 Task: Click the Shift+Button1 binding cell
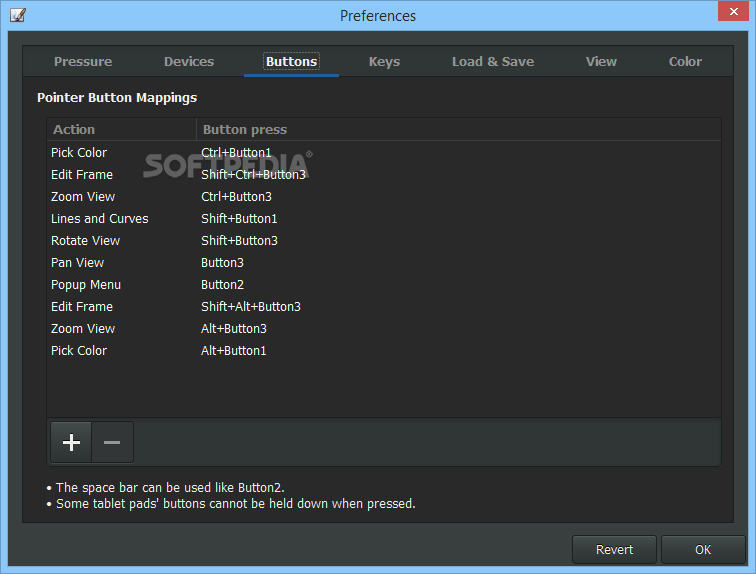click(239, 219)
